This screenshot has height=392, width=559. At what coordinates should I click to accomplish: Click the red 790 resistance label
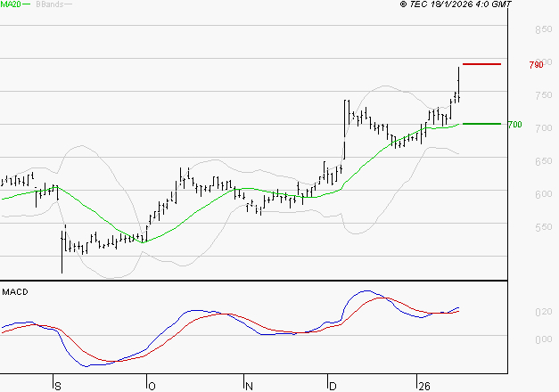[x=536, y=65]
